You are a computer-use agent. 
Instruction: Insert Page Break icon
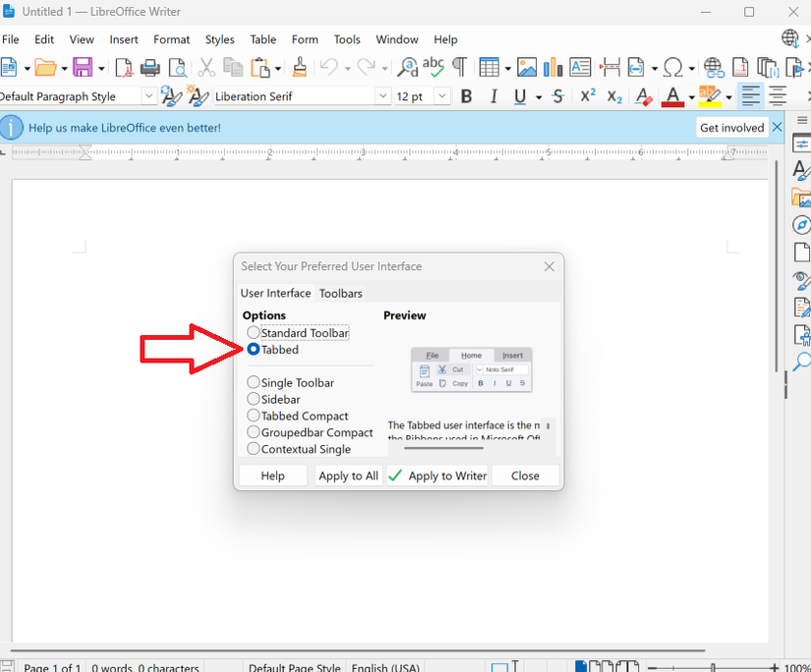point(610,67)
